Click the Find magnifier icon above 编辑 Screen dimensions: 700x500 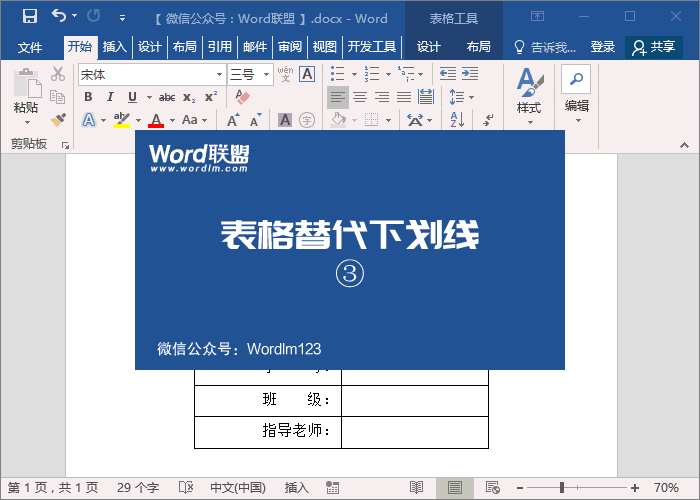tap(576, 79)
